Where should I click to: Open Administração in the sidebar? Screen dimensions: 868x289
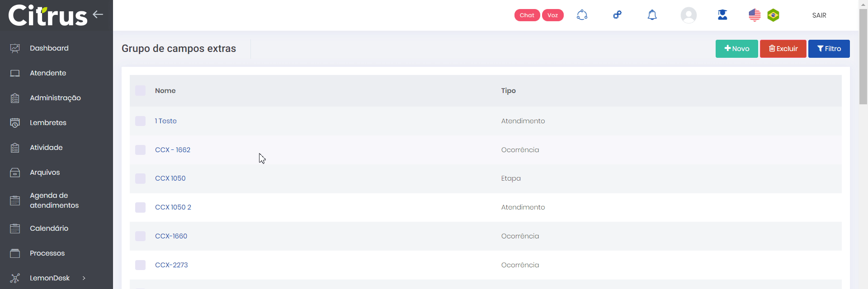55,98
